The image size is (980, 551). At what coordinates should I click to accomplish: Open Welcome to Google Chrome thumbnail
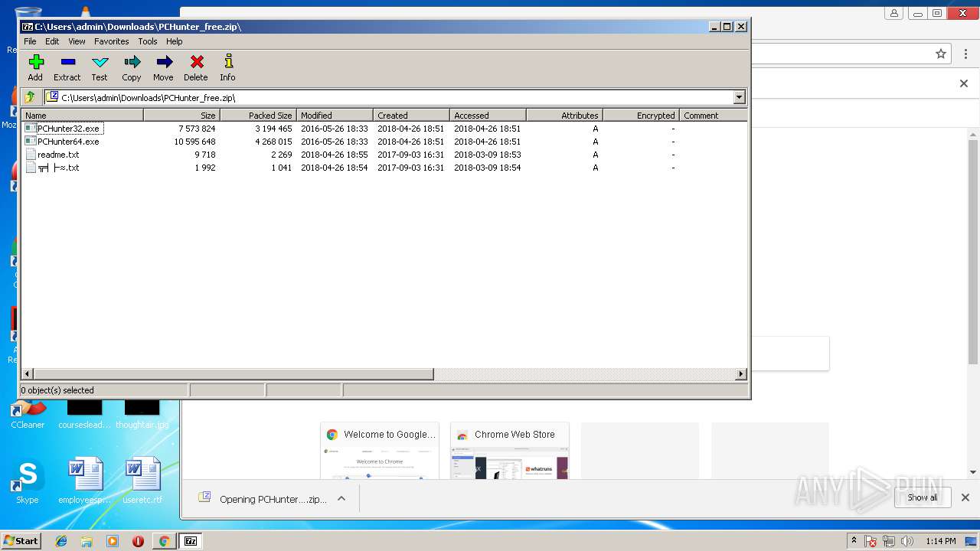pyautogui.click(x=380, y=451)
